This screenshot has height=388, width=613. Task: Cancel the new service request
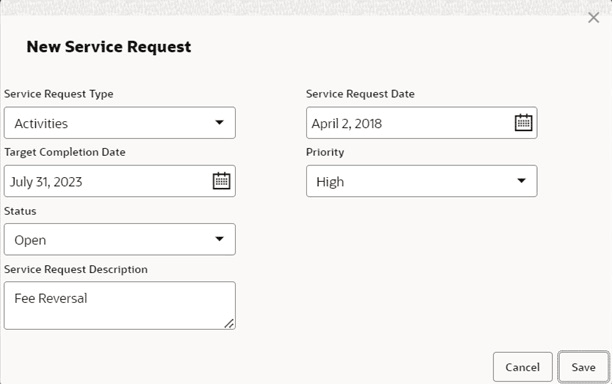coord(523,367)
